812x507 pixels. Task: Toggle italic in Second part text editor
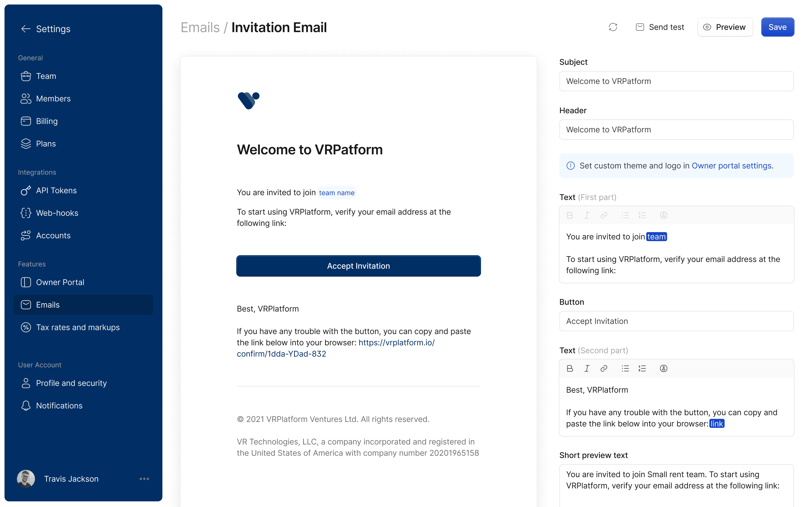click(586, 368)
